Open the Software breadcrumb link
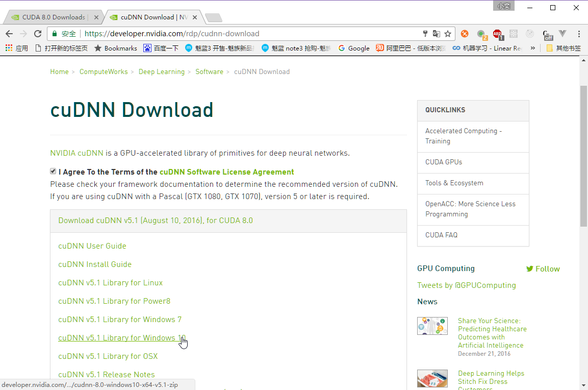This screenshot has height=390, width=588. click(x=209, y=71)
